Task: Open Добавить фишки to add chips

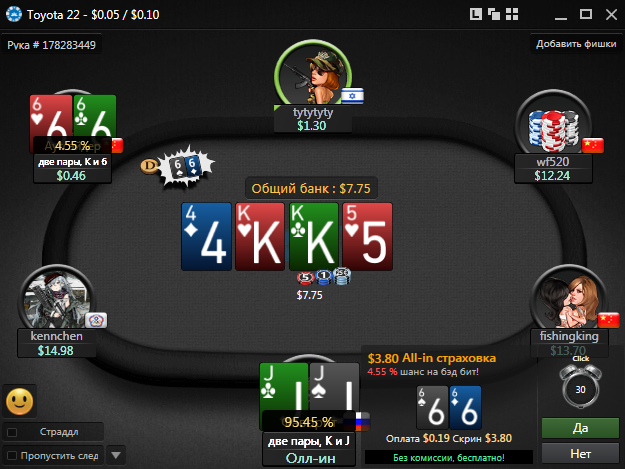Action: click(x=576, y=44)
